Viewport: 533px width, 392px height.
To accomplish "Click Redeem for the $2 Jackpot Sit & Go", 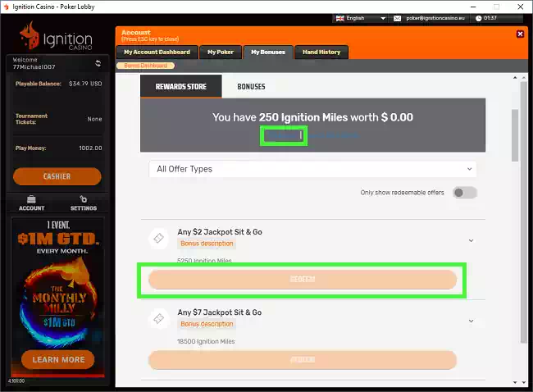I will pos(303,280).
